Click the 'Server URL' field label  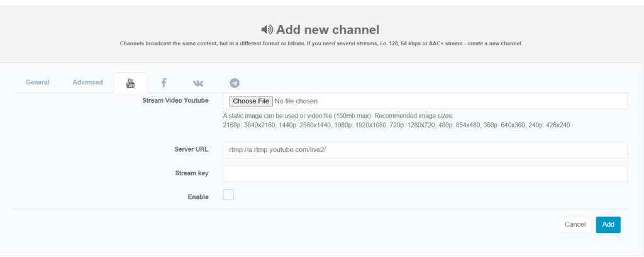click(191, 149)
